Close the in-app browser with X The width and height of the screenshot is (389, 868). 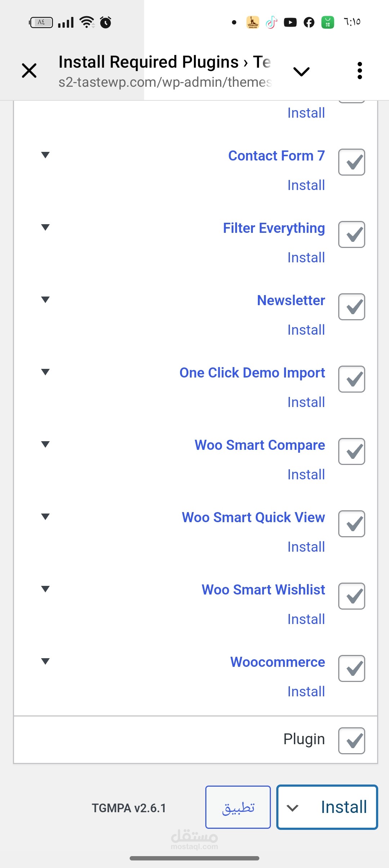coord(29,71)
